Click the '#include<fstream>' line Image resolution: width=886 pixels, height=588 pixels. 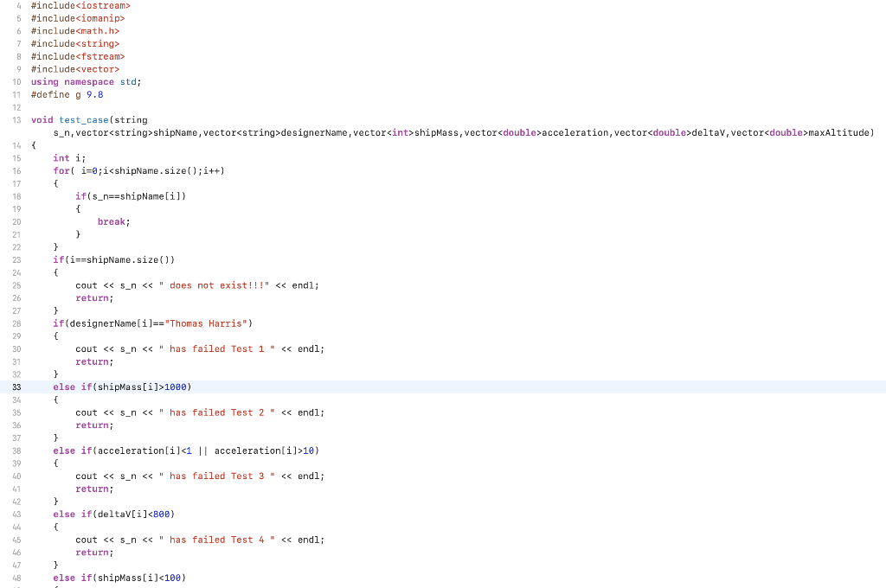tap(78, 56)
